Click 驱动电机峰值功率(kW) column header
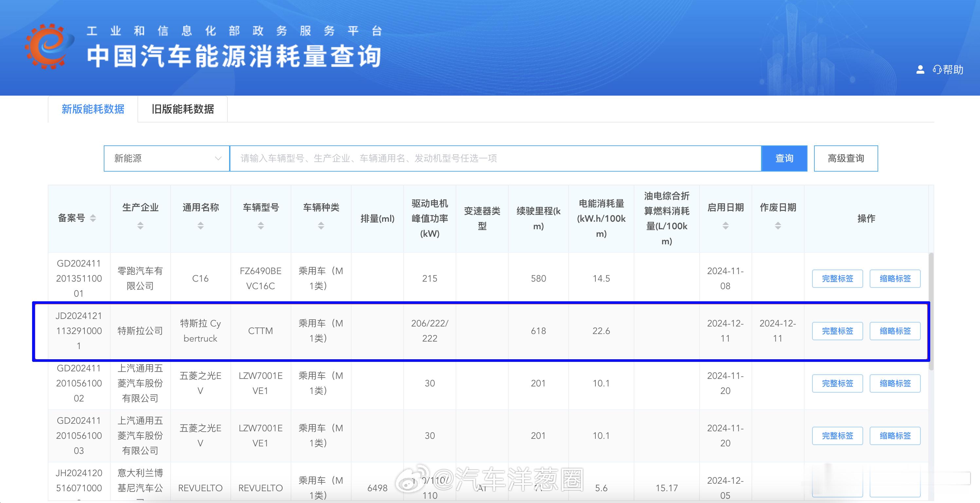This screenshot has width=980, height=503. tap(429, 218)
